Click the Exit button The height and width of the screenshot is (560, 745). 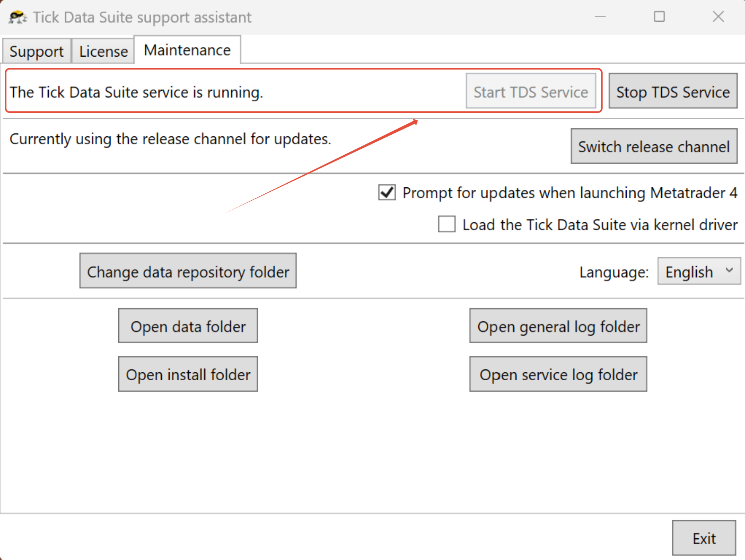(704, 538)
